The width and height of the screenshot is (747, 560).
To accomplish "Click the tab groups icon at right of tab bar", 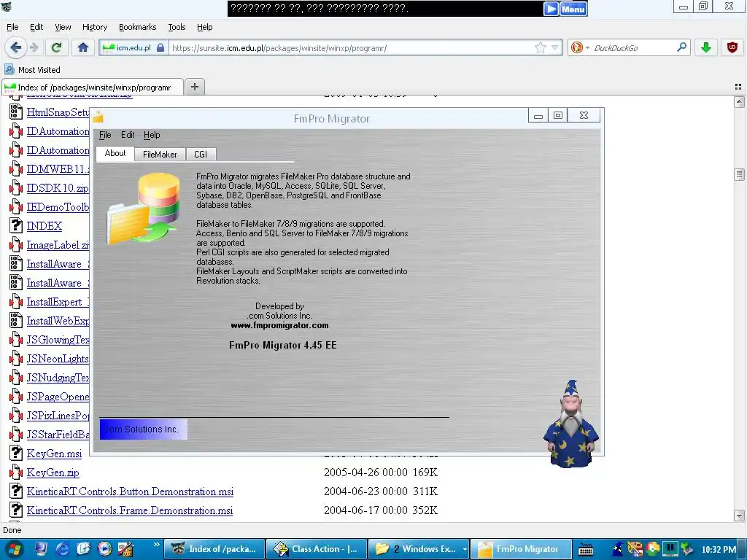I will pyautogui.click(x=738, y=87).
